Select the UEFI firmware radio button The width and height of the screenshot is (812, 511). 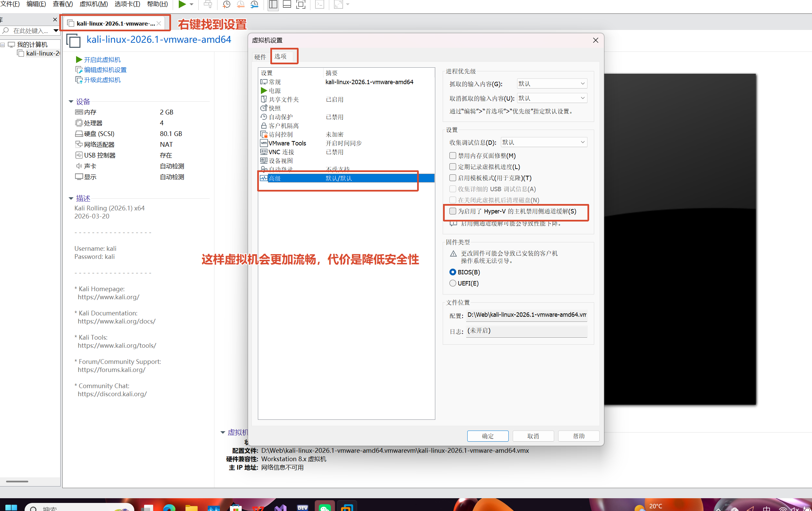pos(452,283)
